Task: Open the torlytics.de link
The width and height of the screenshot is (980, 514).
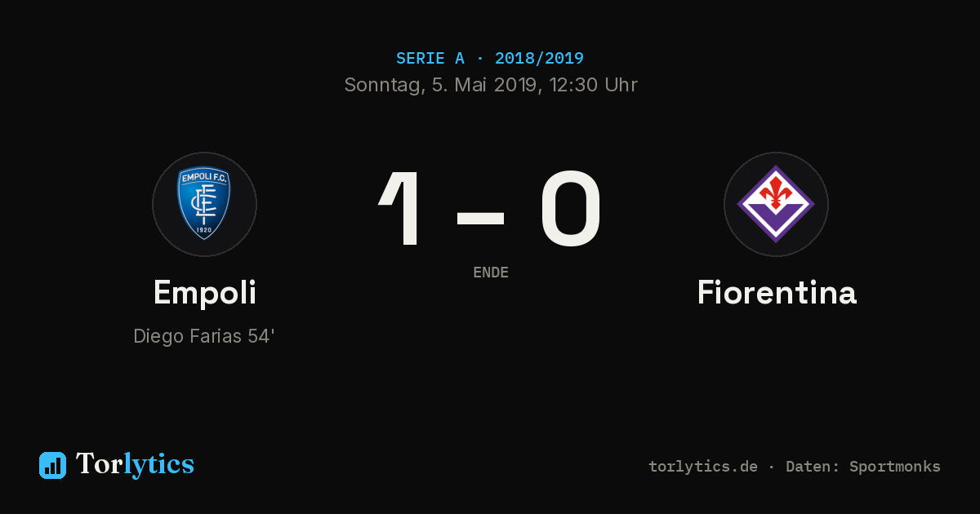Action: (x=703, y=467)
